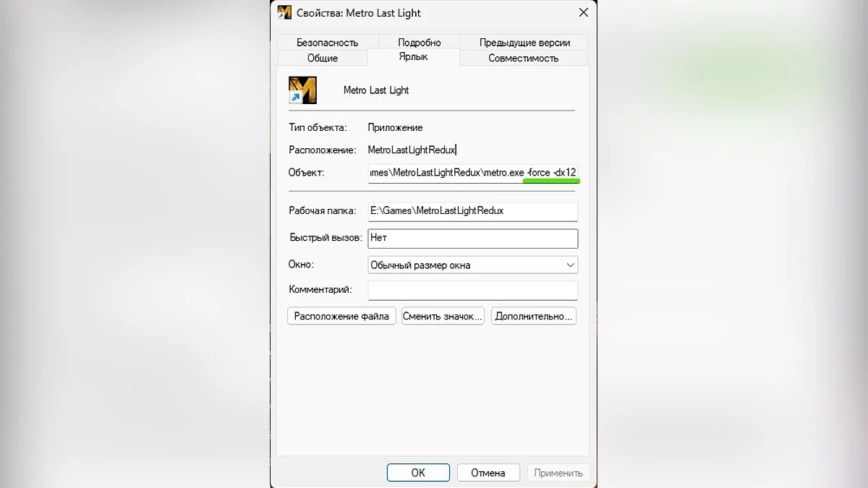Viewport: 868px width, 488px height.
Task: Open the Подробно tab
Action: pyautogui.click(x=419, y=42)
